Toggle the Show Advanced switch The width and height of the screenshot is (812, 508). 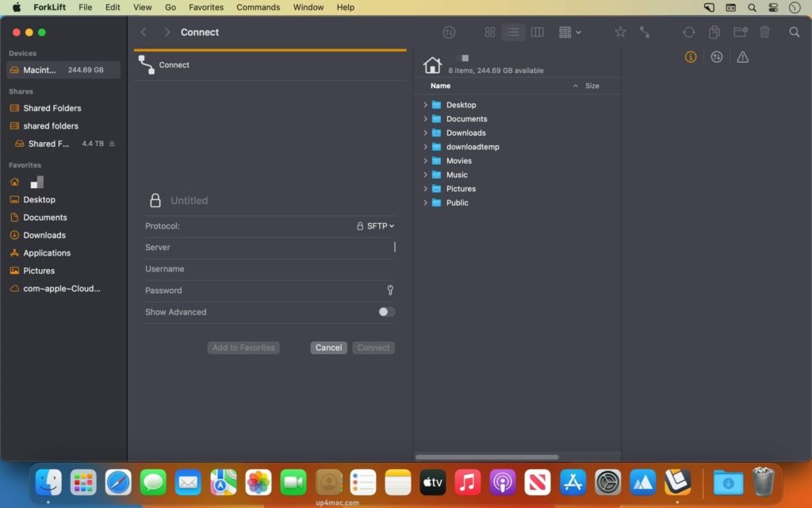(x=386, y=312)
